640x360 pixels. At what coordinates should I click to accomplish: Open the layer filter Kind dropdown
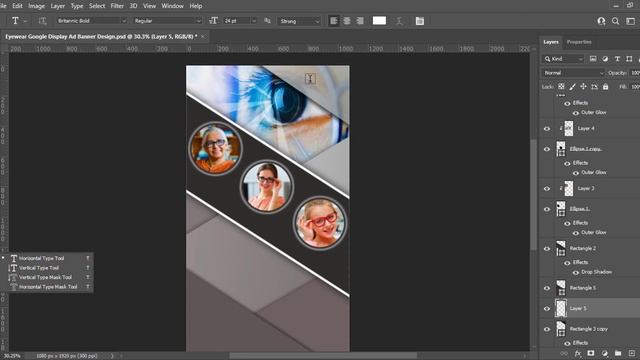tap(563, 59)
